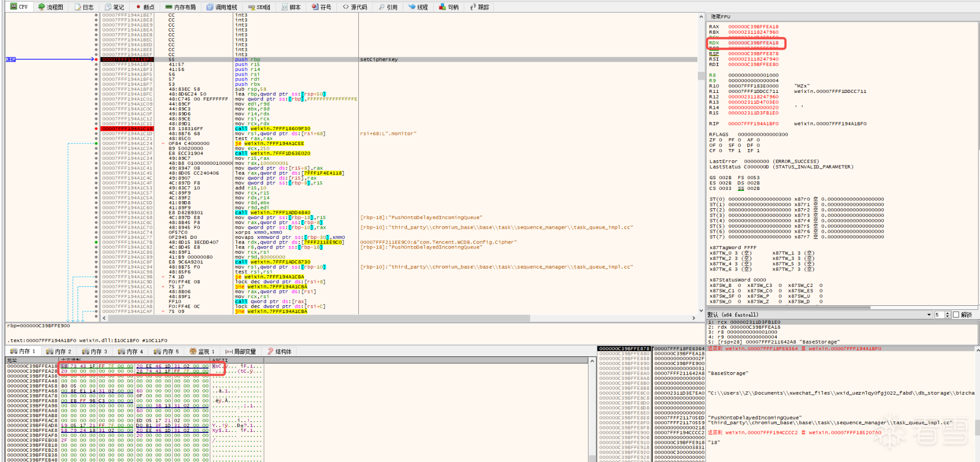Click the disassembly horizontal scrollbar right arrow

coord(694,318)
